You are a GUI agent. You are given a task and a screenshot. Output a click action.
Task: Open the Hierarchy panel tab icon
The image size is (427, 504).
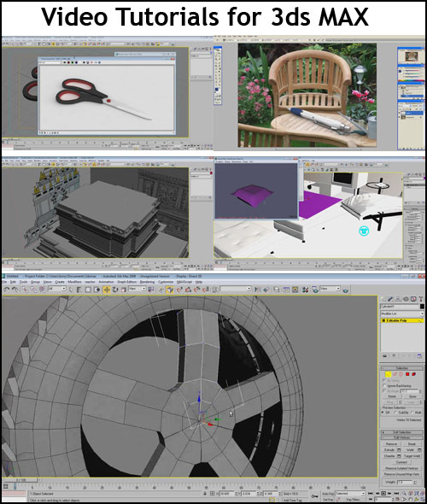coord(398,299)
